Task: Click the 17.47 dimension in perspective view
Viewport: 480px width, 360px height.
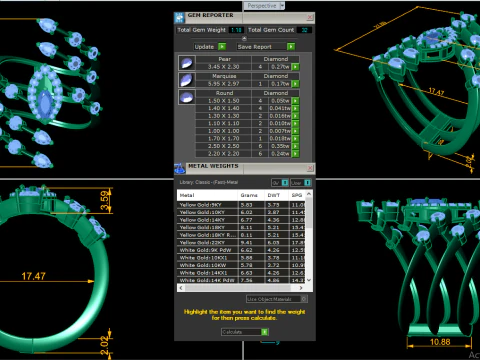Action: [x=436, y=92]
